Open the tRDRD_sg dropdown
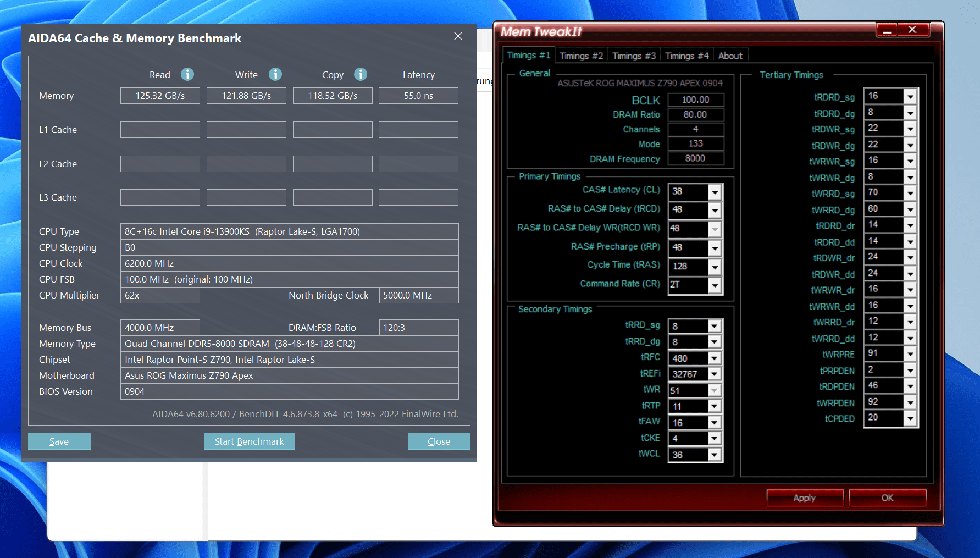Viewport: 980px width, 558px height. pyautogui.click(x=910, y=97)
